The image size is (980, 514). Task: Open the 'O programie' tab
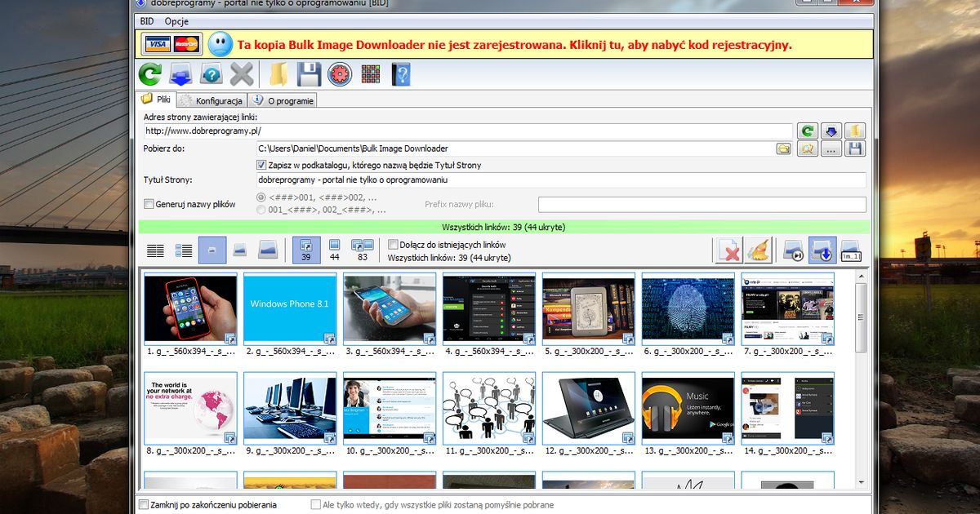[283, 100]
